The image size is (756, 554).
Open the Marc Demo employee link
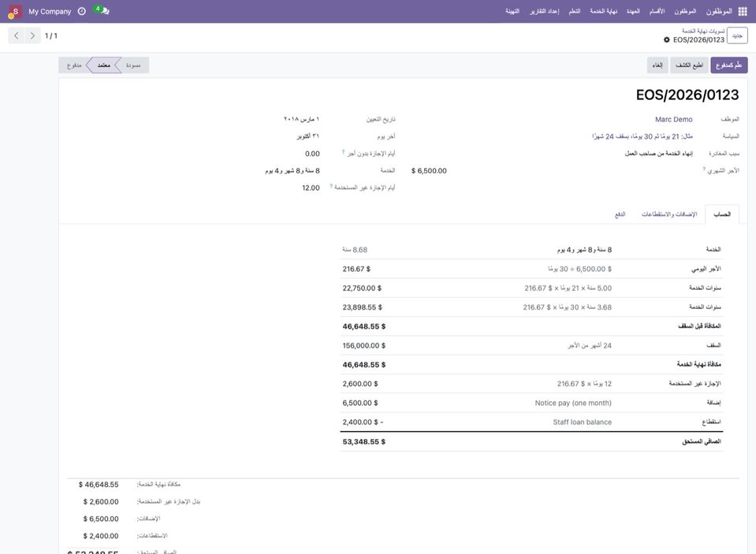[673, 120]
